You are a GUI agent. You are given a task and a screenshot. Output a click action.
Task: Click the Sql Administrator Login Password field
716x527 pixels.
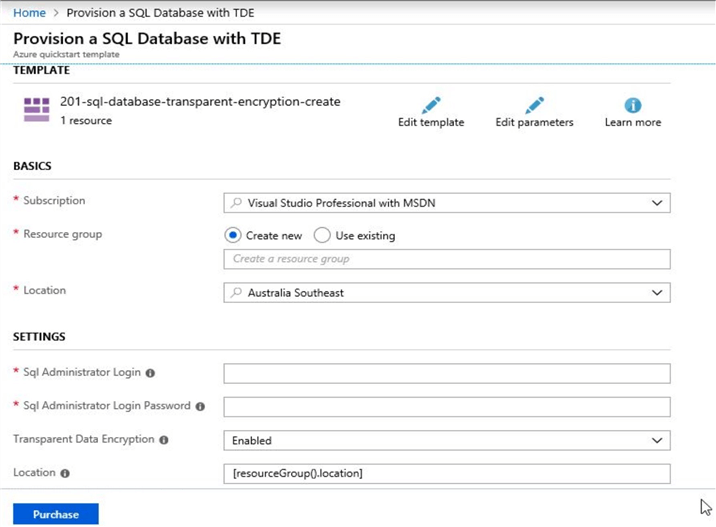tap(446, 407)
